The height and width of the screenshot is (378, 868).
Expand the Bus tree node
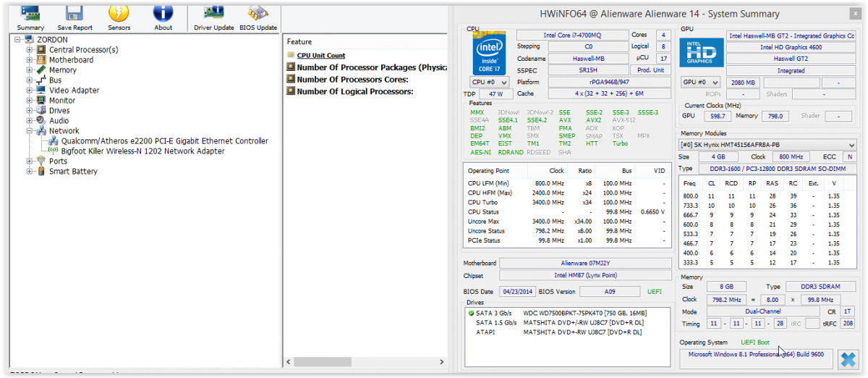[x=30, y=80]
